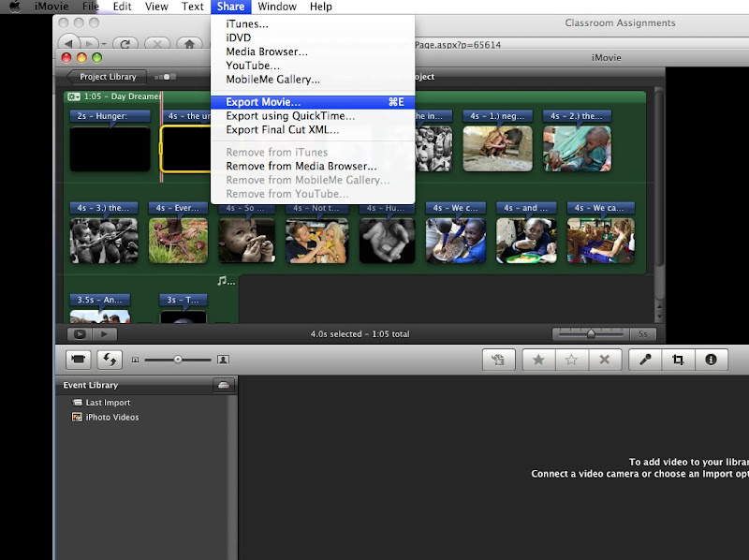Toggle project filmstrip layout dots switch
Viewport: 749px width, 560px height.
(166, 77)
